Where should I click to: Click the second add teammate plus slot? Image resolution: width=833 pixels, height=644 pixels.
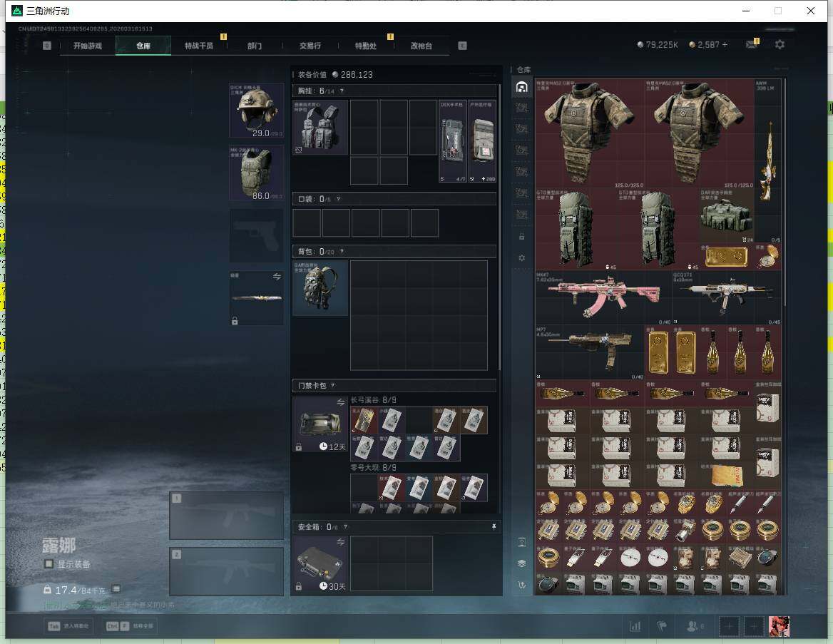(753, 626)
